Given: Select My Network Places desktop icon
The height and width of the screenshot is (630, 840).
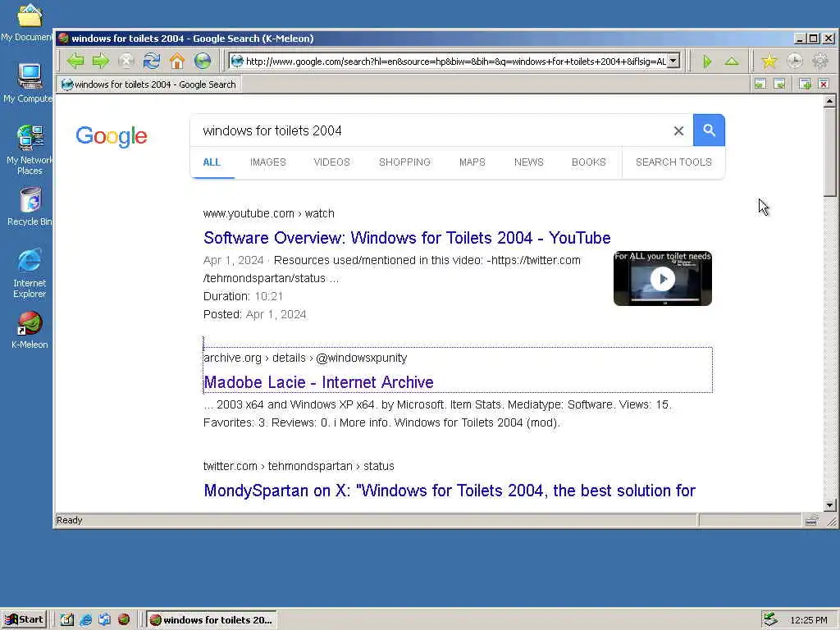Looking at the screenshot, I should click(29, 150).
